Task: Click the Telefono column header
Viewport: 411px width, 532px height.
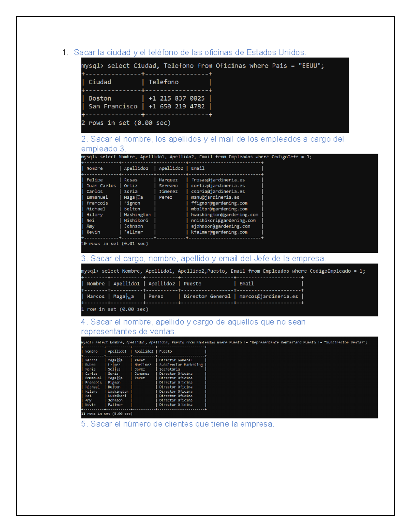Action: click(163, 82)
